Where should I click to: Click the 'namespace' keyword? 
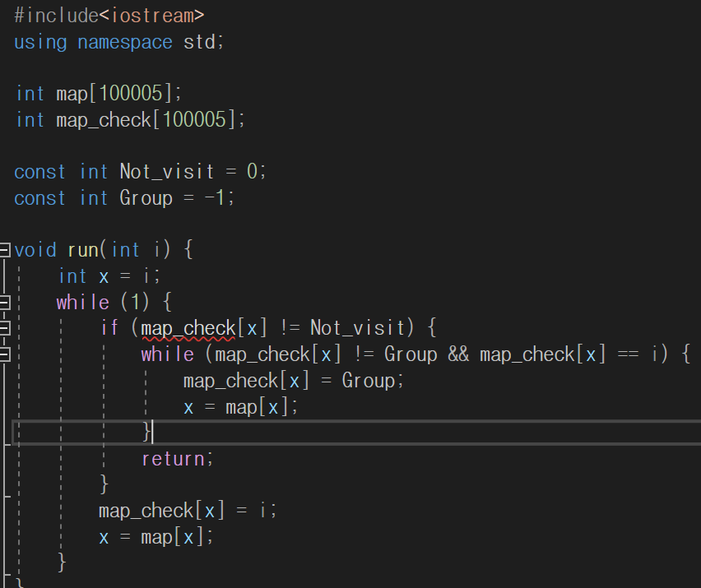125,43
